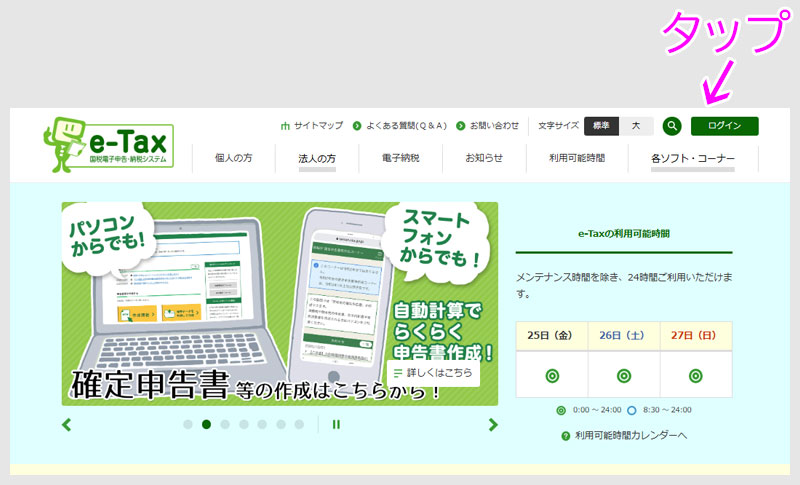The width and height of the screenshot is (800, 485).
Task: Pause the carousel slideshow
Action: click(336, 424)
